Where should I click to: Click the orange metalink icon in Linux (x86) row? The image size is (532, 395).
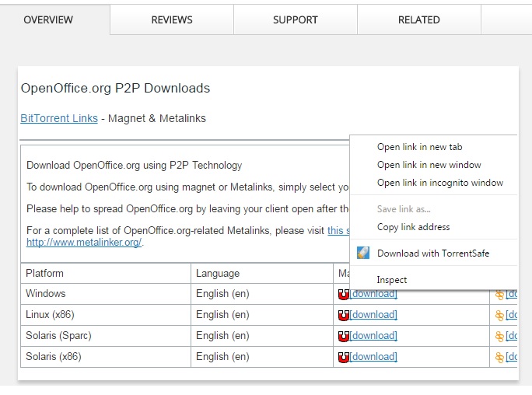(x=499, y=316)
